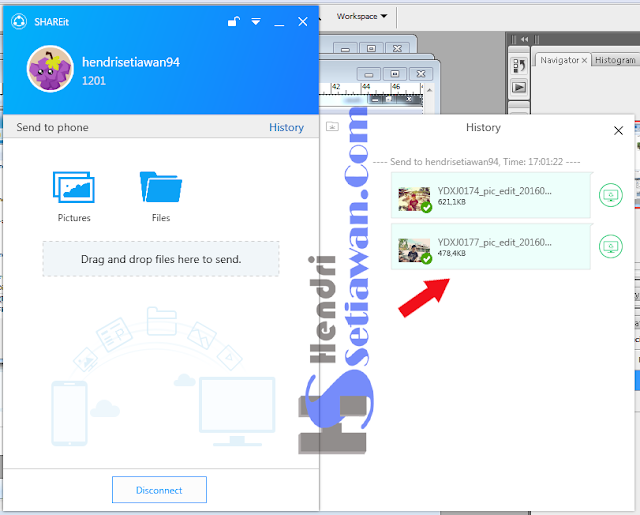This screenshot has height=515, width=640.
Task: Click the Send to phone label
Action: (52, 127)
